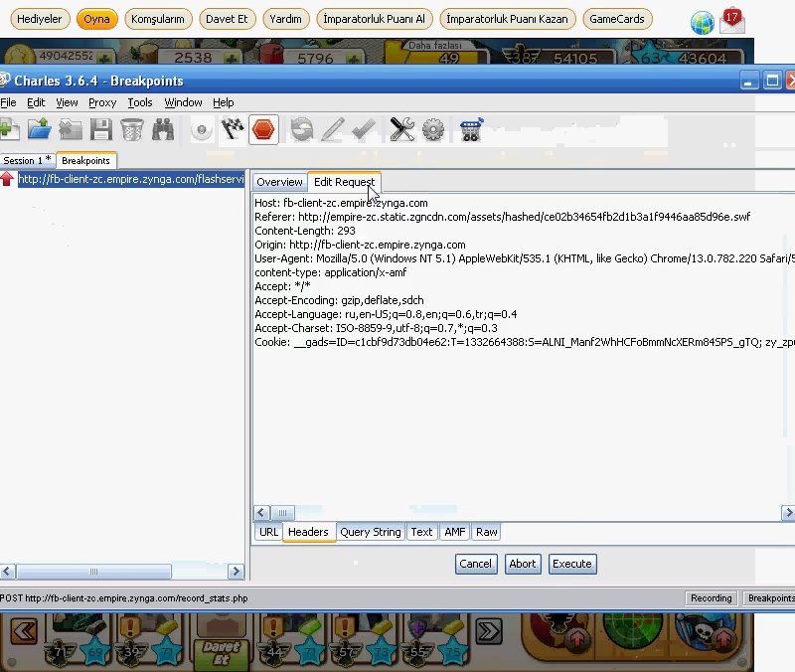This screenshot has width=795, height=672.
Task: Open Find using the binoculars icon
Action: [x=163, y=130]
